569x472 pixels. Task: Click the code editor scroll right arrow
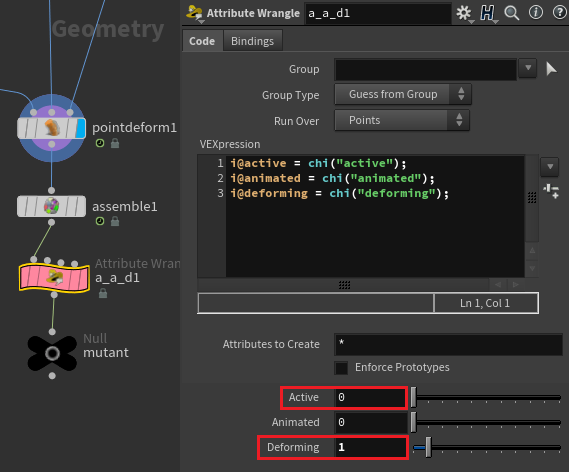[516, 284]
